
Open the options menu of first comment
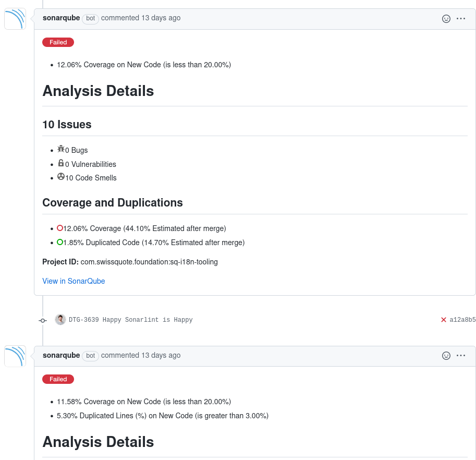[x=460, y=19]
